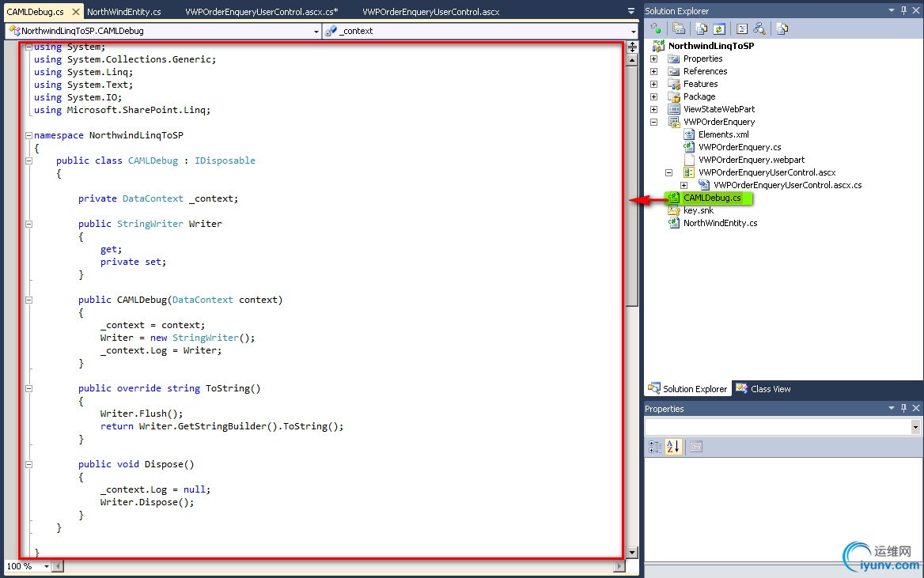Image resolution: width=924 pixels, height=578 pixels.
Task: Open the View Code icon in Solution Explorer
Action: [x=742, y=28]
